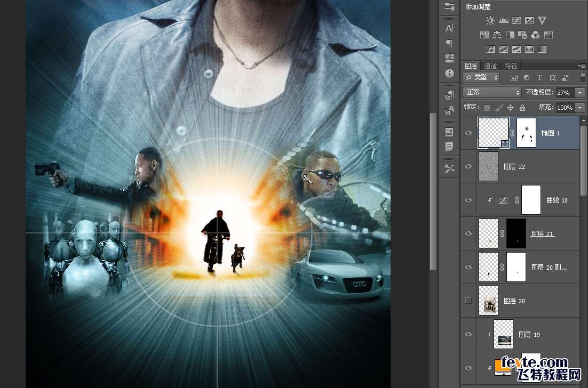Screen dimensions: 588x388
Task: Lock image pixels with brush icon
Action: [x=499, y=108]
